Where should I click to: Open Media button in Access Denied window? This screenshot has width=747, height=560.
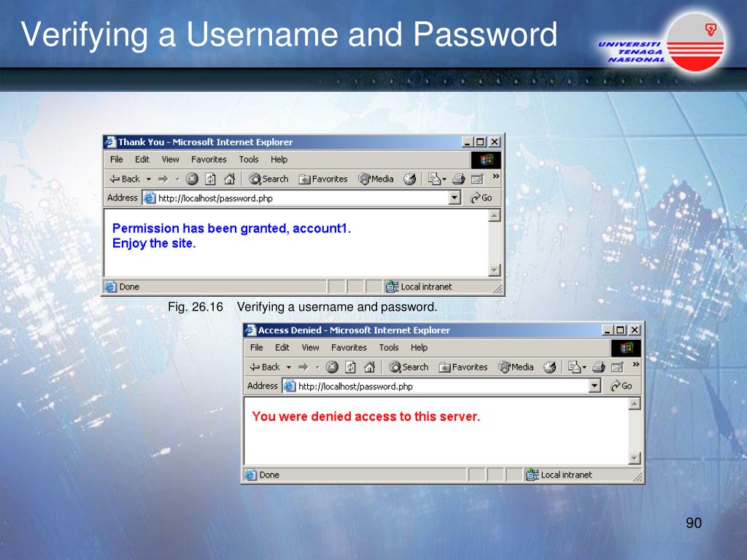tap(516, 367)
